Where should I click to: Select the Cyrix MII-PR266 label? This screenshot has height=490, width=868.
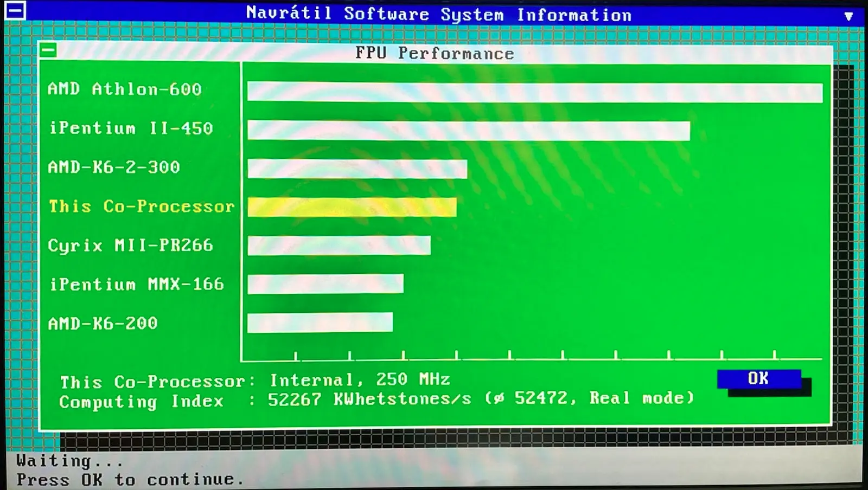coord(130,246)
